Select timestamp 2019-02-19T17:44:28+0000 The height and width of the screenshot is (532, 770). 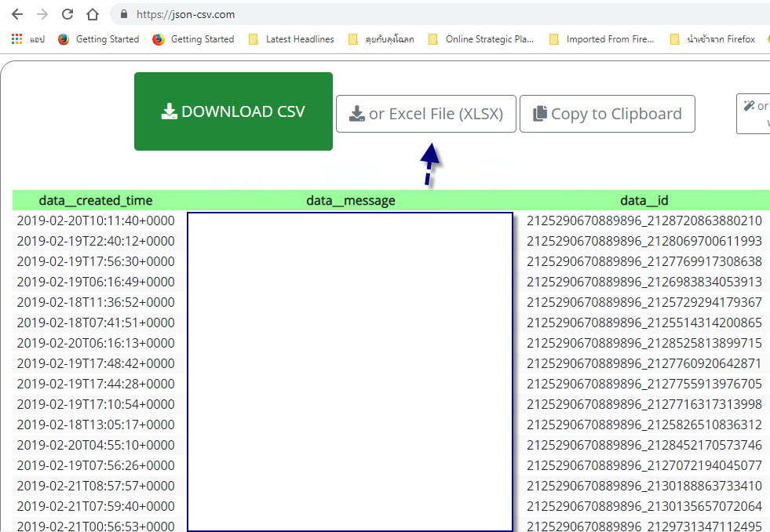(x=96, y=384)
